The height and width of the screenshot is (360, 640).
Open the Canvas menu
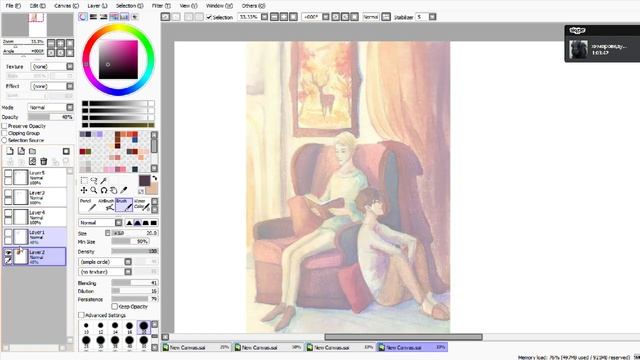tap(66, 6)
